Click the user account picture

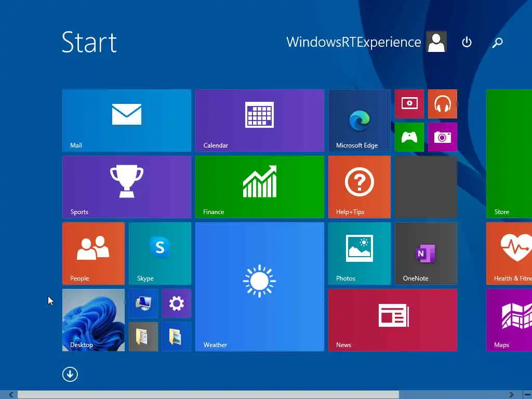pos(436,42)
